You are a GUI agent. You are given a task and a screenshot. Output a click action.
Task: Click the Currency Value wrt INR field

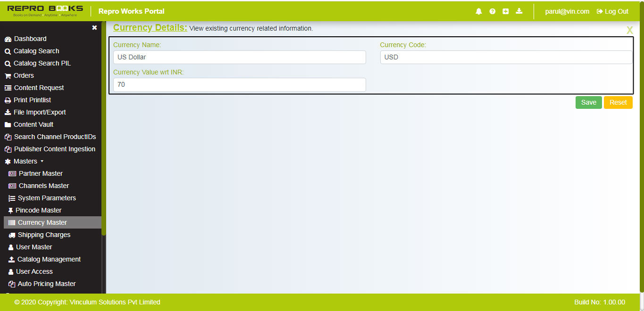click(x=239, y=85)
